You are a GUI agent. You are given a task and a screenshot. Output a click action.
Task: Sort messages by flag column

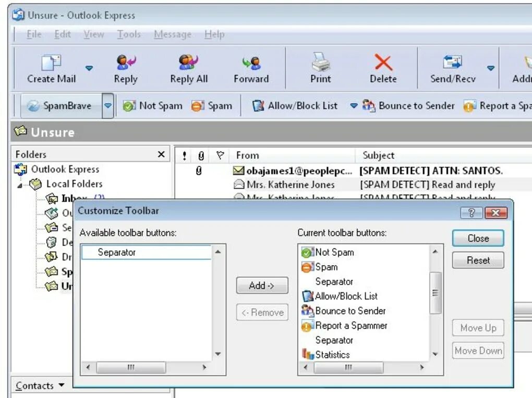pyautogui.click(x=220, y=156)
